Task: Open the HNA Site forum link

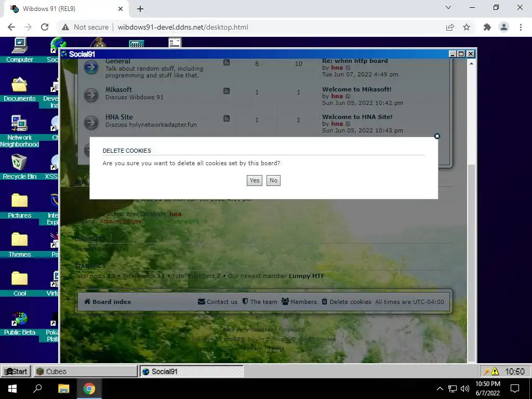Action: click(119, 117)
